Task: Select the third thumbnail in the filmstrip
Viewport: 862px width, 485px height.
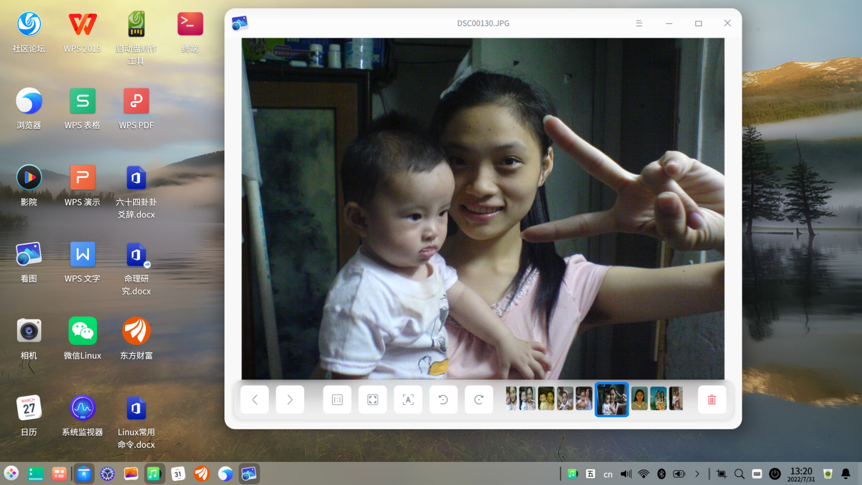Action: [x=546, y=399]
